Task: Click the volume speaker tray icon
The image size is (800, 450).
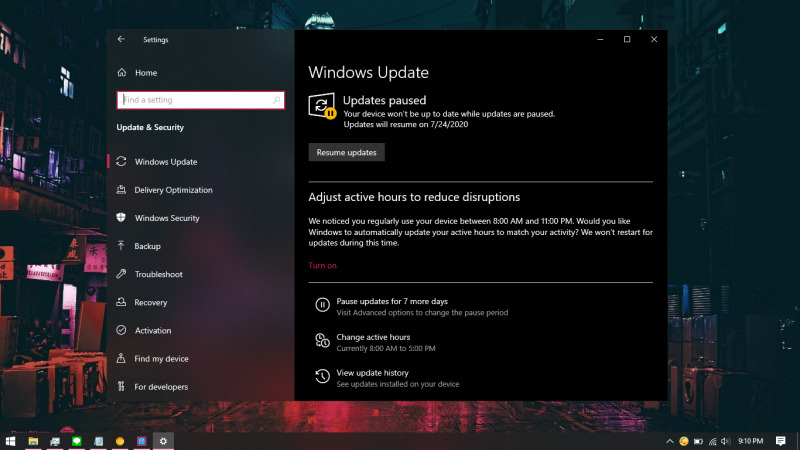Action: point(726,441)
